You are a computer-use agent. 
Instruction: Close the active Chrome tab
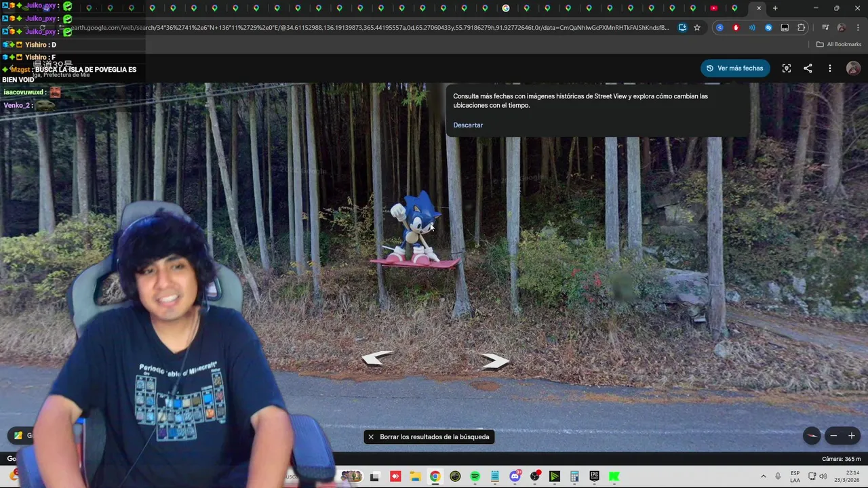[x=759, y=8]
